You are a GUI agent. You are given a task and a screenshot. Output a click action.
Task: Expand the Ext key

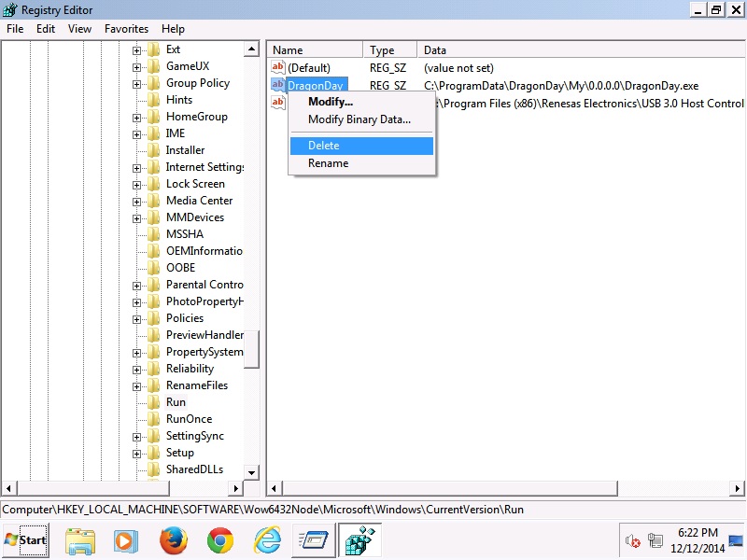(x=136, y=50)
